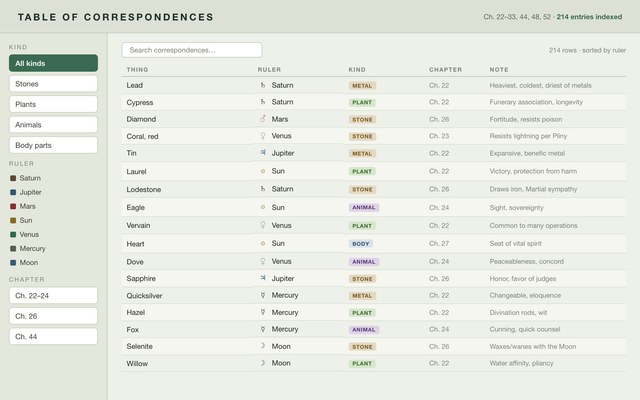Sort by the THING column header
Image resolution: width=640 pixels, height=400 pixels.
137,69
